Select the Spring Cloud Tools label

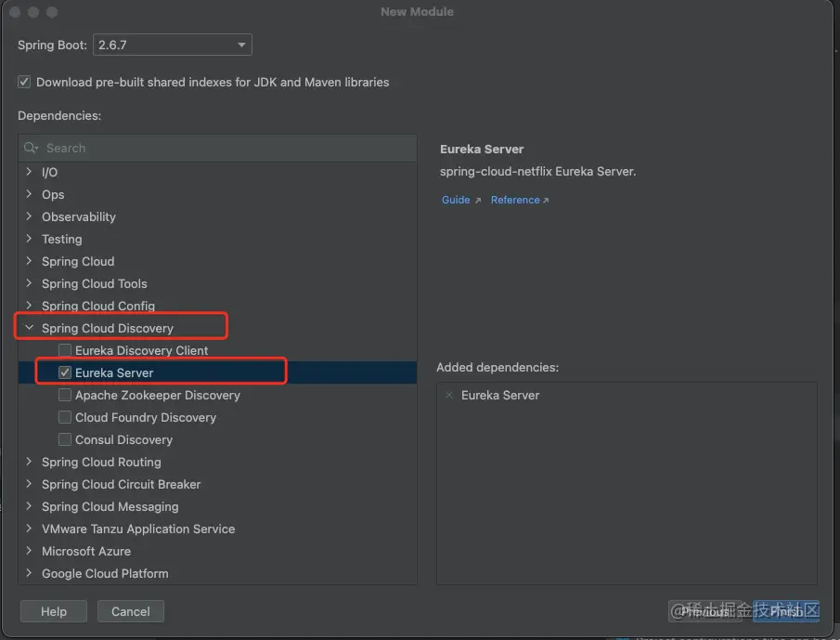[95, 283]
